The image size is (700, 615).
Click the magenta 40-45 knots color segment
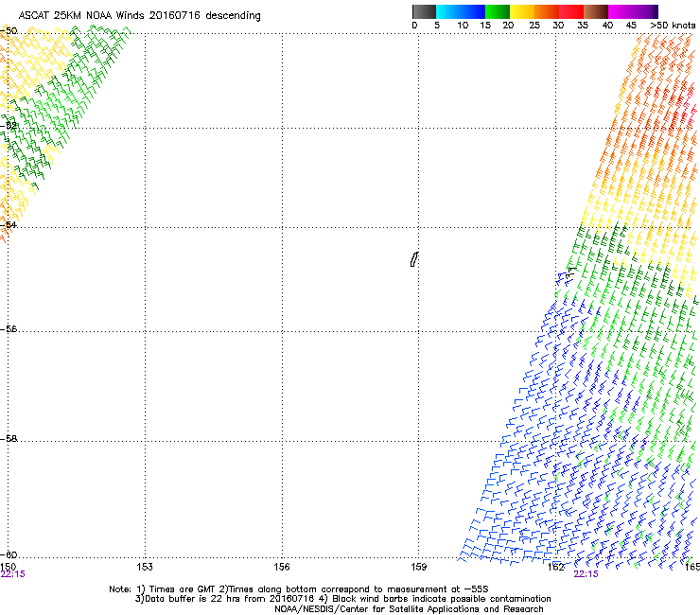coord(621,11)
